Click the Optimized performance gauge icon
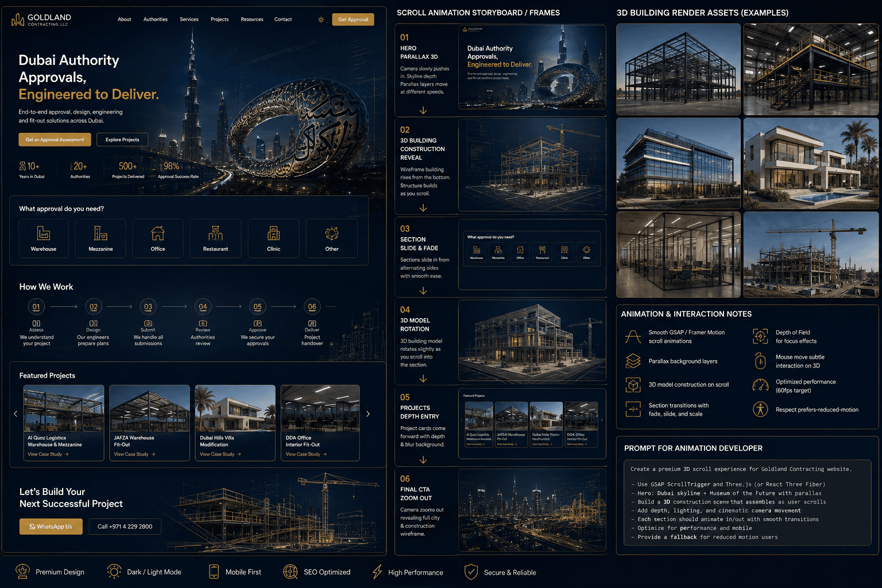 (760, 385)
